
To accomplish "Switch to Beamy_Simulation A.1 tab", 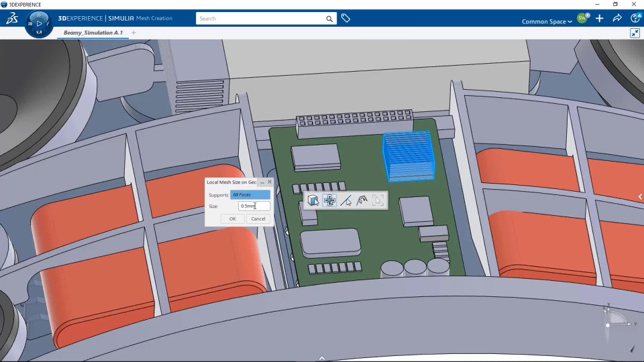I will (x=93, y=32).
